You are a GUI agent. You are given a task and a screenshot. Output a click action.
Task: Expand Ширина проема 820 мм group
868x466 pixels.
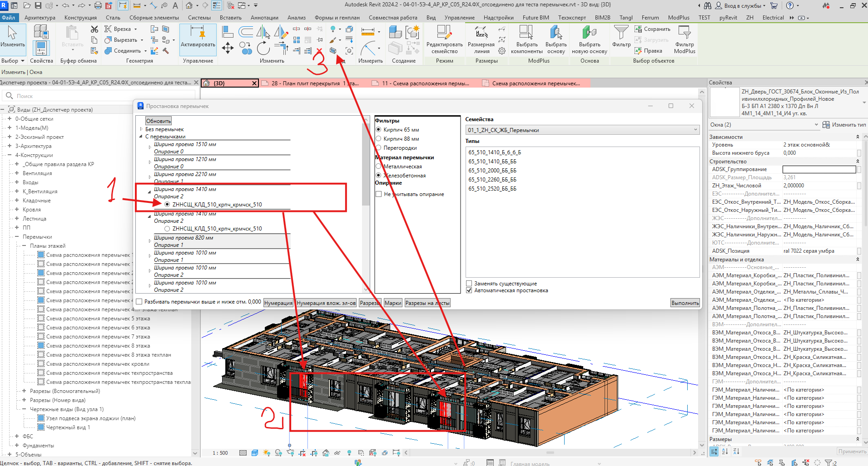pyautogui.click(x=150, y=241)
